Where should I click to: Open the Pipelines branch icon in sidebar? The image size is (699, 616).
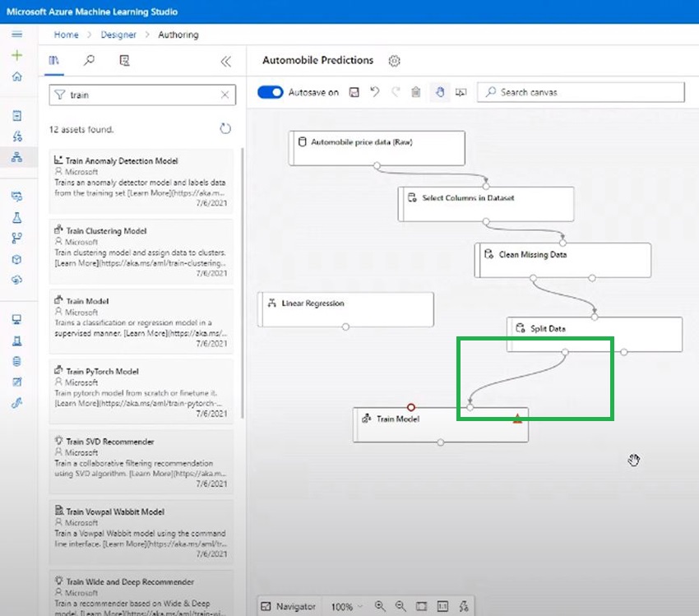click(x=17, y=238)
